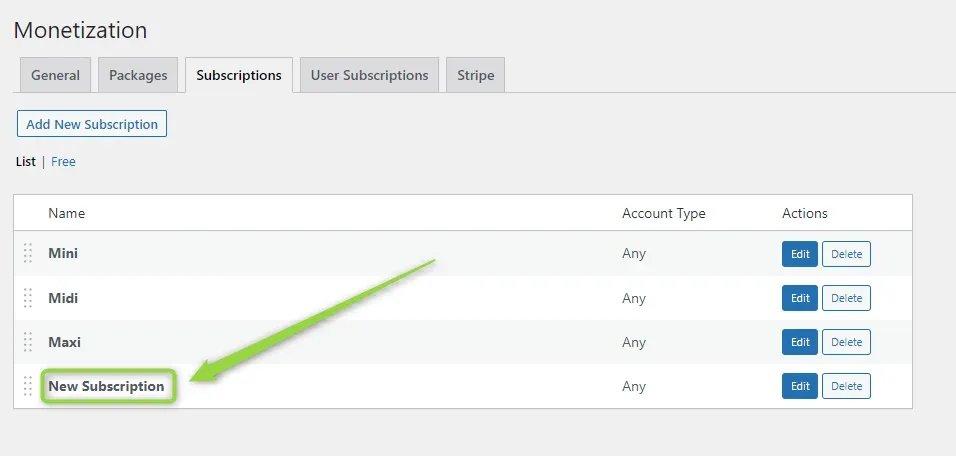Delete the Maxi subscription
This screenshot has width=956, height=456.
coord(846,342)
